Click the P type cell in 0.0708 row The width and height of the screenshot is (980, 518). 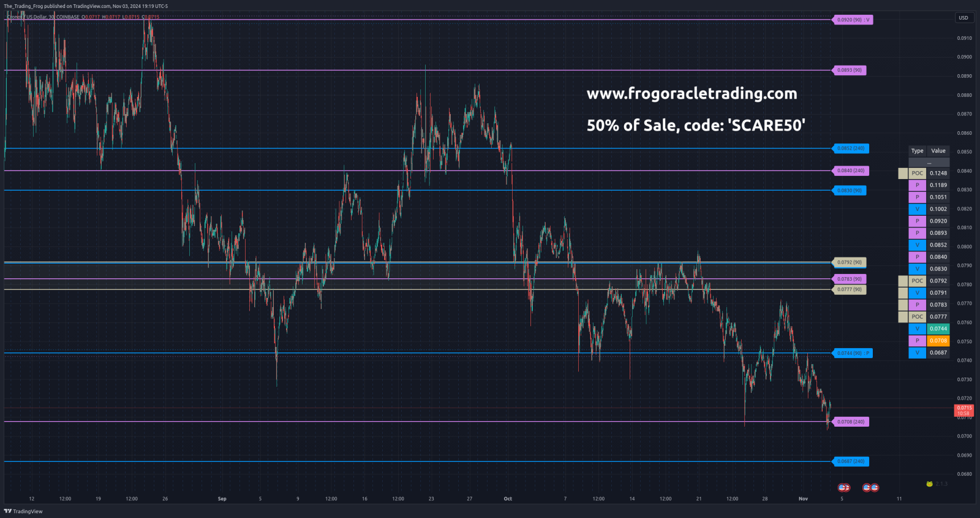[917, 341]
